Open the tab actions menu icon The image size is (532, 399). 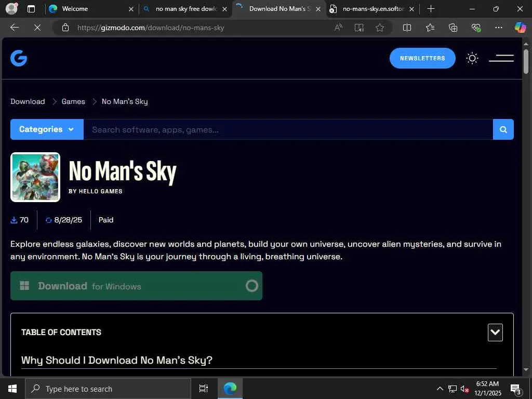pyautogui.click(x=31, y=9)
